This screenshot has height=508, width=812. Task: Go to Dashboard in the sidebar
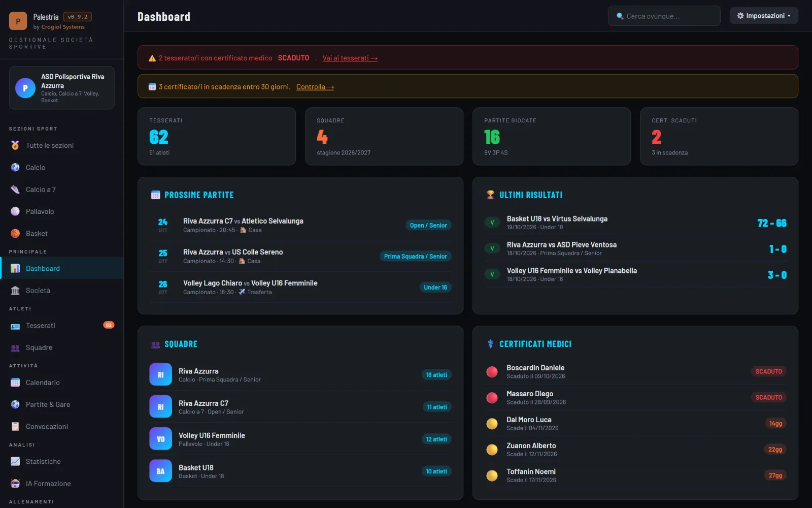(62, 268)
